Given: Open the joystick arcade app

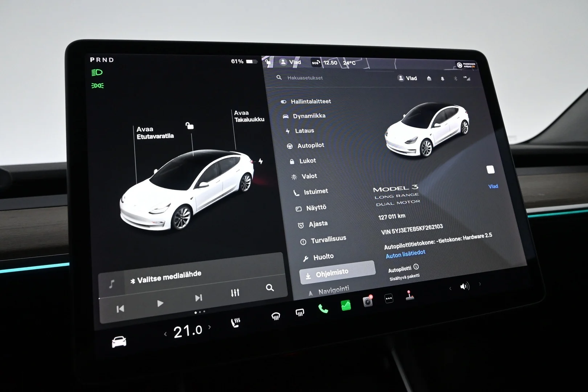Looking at the screenshot, I should point(409,295).
